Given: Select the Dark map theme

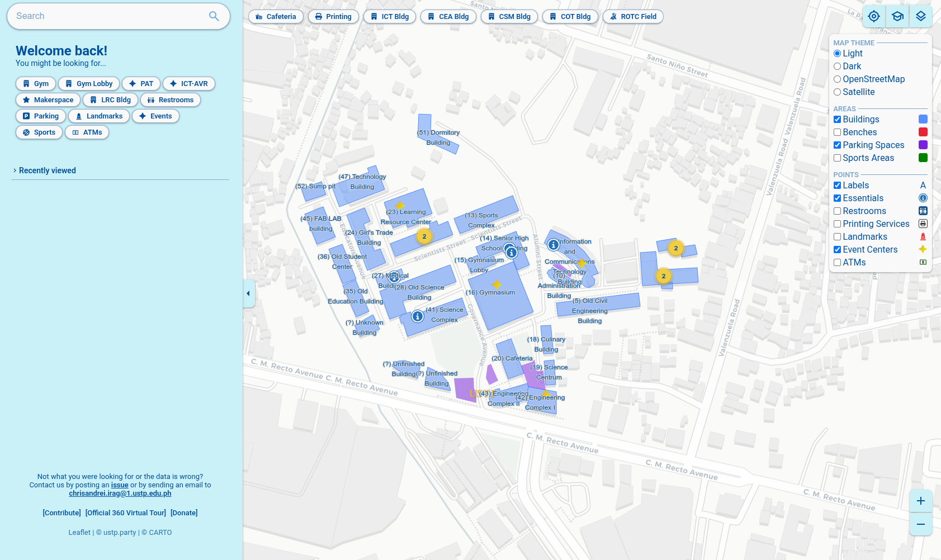Looking at the screenshot, I should point(837,67).
